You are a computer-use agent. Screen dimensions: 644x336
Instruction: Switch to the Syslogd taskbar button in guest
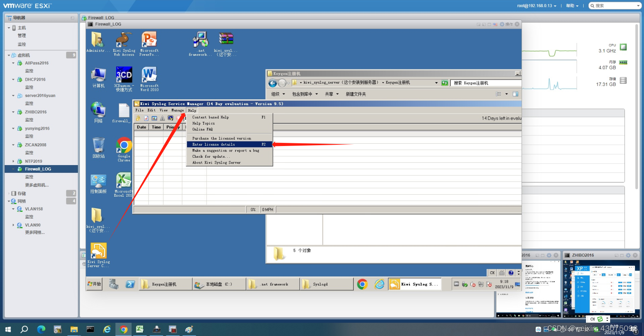[x=326, y=284]
